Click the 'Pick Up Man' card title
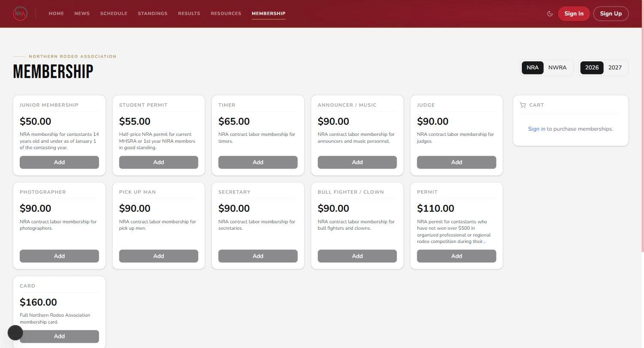644x348 pixels. [x=138, y=192]
